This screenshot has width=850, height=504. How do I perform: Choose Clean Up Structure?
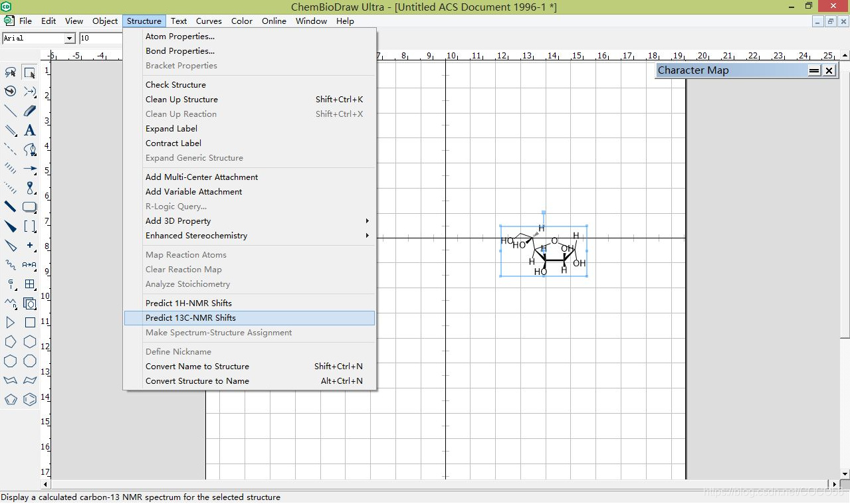click(250, 100)
